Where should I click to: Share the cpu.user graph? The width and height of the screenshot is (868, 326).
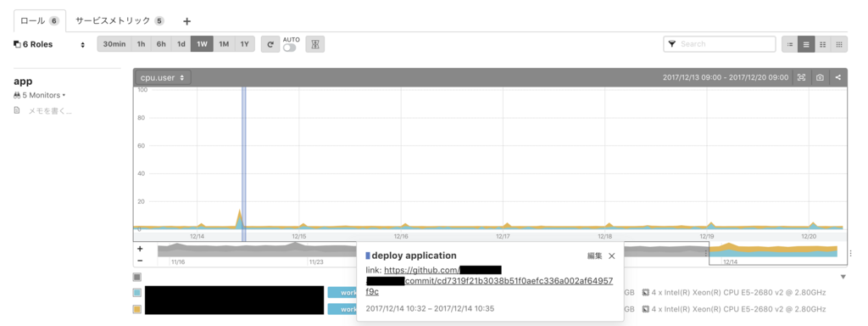(x=838, y=77)
